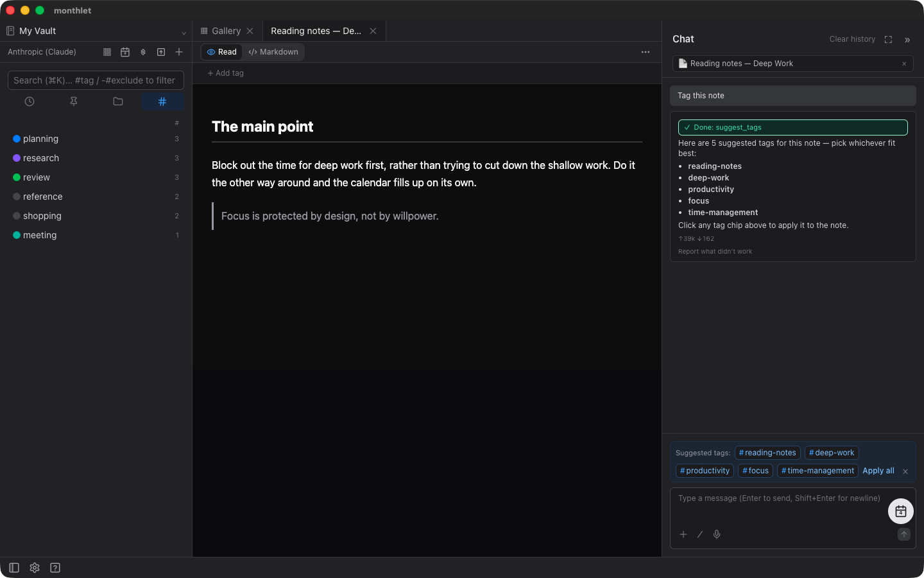Apply the #time-management tag chip
Viewport: 924px width, 578px height.
coord(817,471)
